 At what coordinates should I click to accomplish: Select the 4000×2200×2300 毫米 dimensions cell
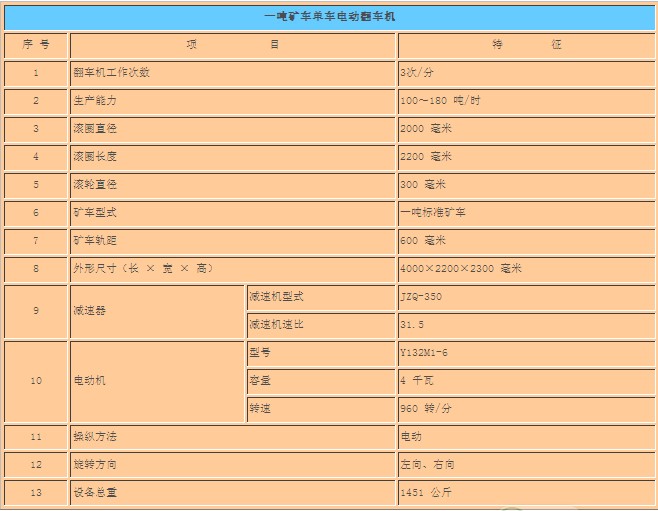tap(461, 269)
